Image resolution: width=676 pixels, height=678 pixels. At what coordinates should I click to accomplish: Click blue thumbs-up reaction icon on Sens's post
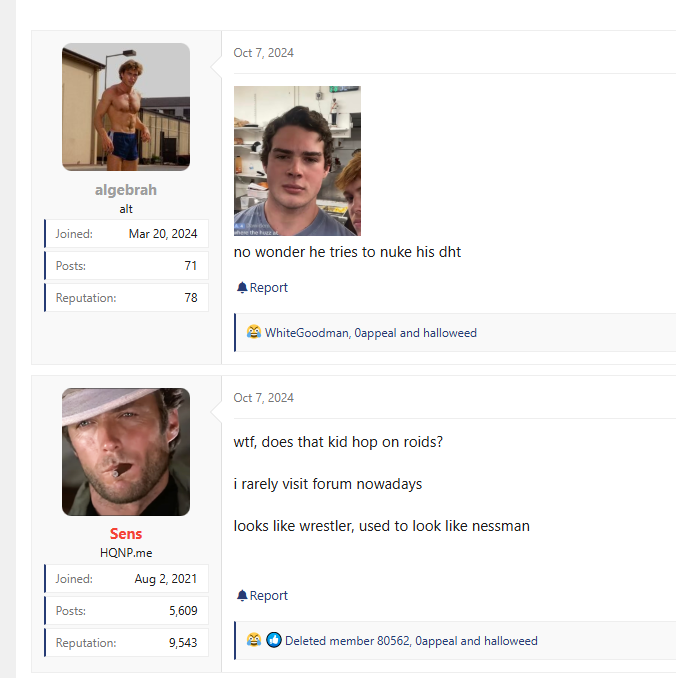tap(273, 641)
